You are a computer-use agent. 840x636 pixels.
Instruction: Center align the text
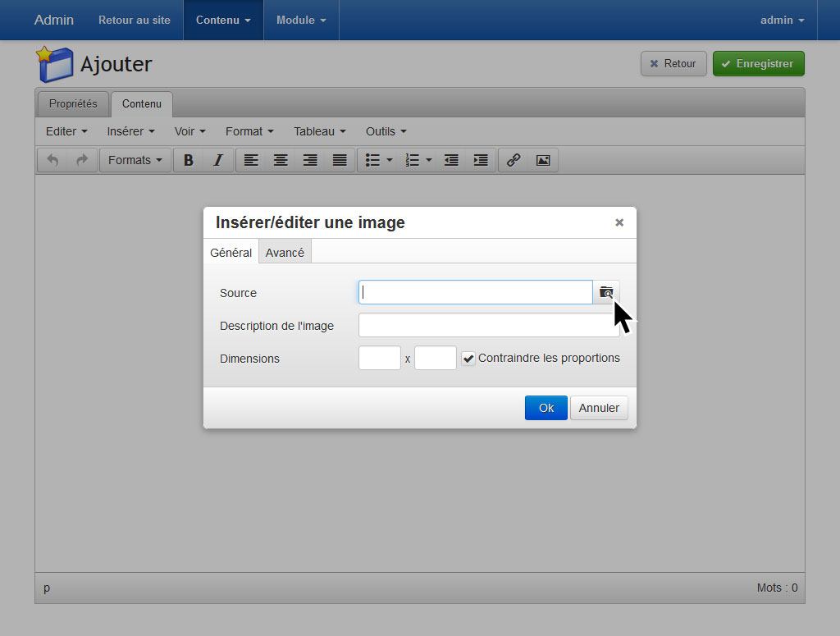coord(281,160)
